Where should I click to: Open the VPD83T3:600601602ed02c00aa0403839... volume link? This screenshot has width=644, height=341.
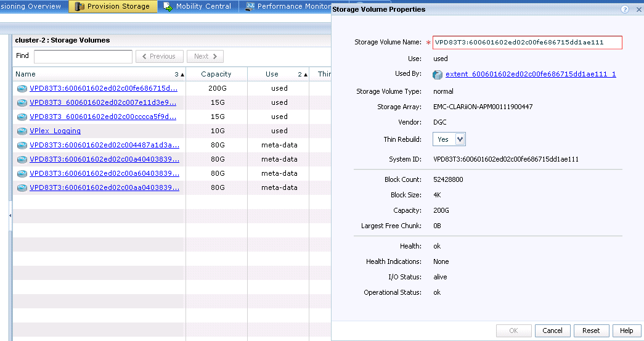pyautogui.click(x=104, y=187)
